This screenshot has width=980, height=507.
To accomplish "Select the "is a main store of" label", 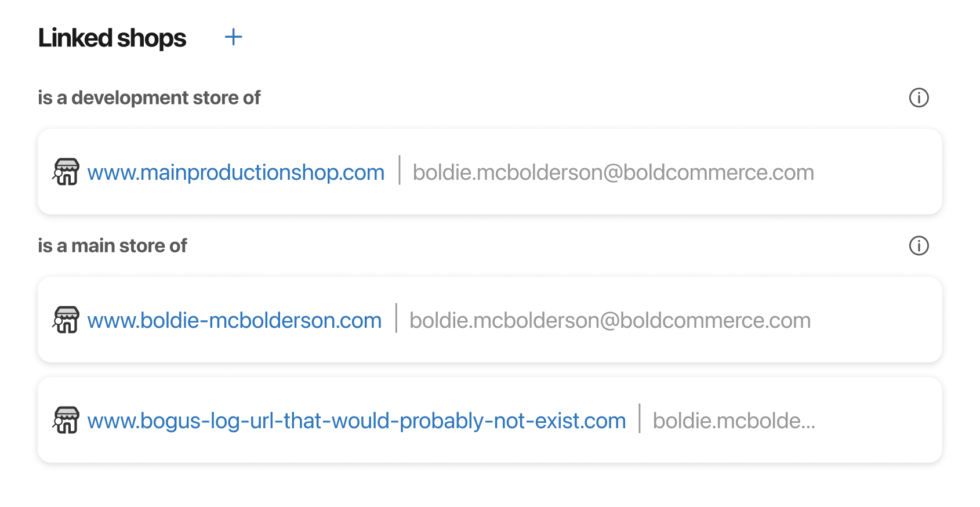I will pos(112,245).
